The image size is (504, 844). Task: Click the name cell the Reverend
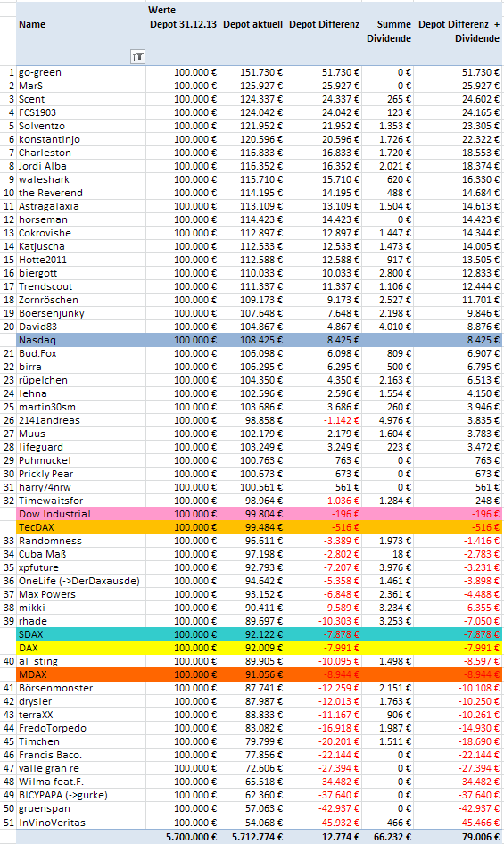51,193
